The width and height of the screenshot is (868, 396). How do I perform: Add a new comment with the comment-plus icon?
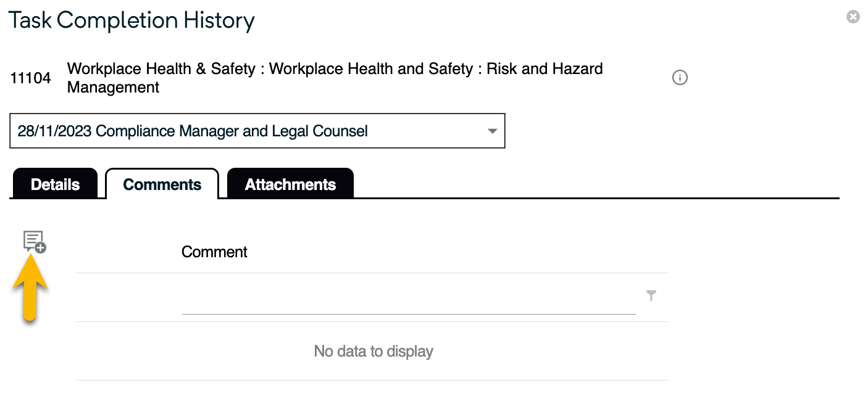click(x=34, y=241)
